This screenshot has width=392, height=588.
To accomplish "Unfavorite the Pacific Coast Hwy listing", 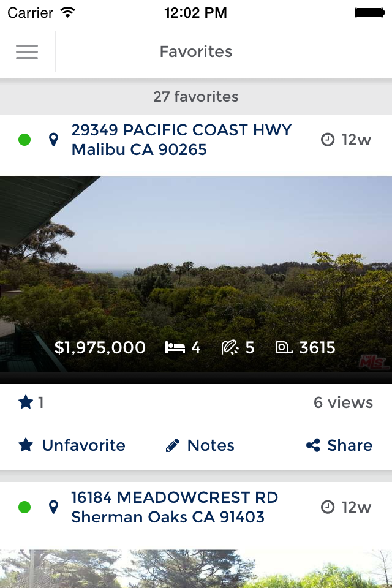I will pyautogui.click(x=72, y=445).
